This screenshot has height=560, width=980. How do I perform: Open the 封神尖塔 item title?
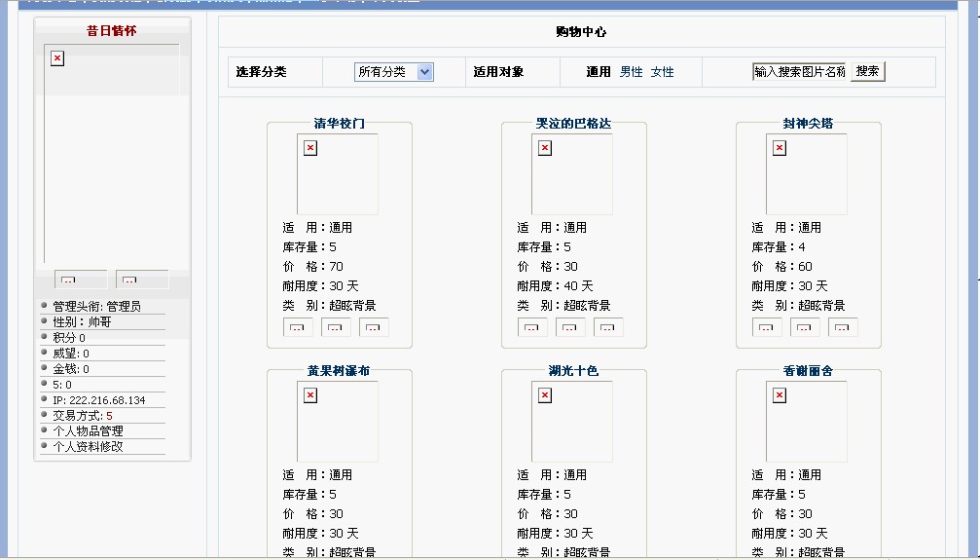coord(808,124)
